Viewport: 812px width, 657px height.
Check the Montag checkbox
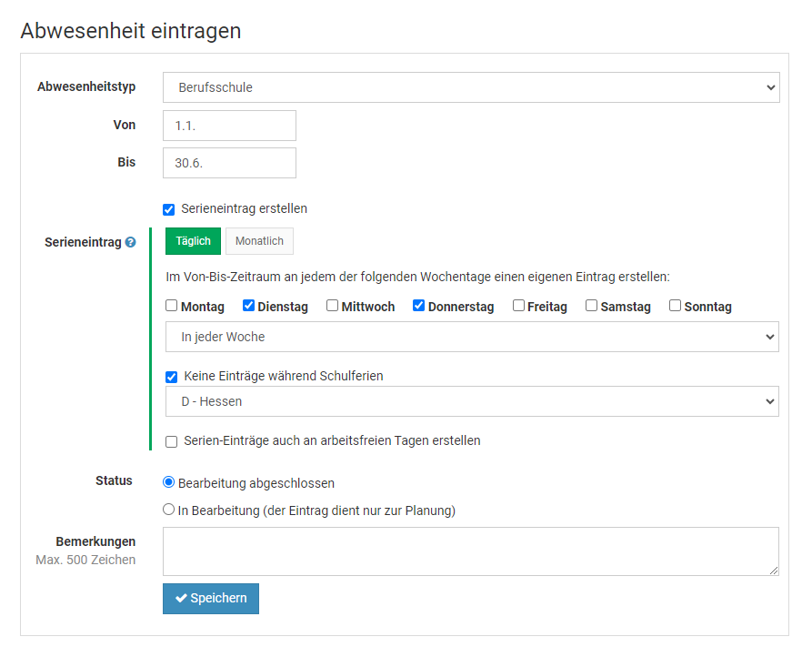tap(172, 306)
